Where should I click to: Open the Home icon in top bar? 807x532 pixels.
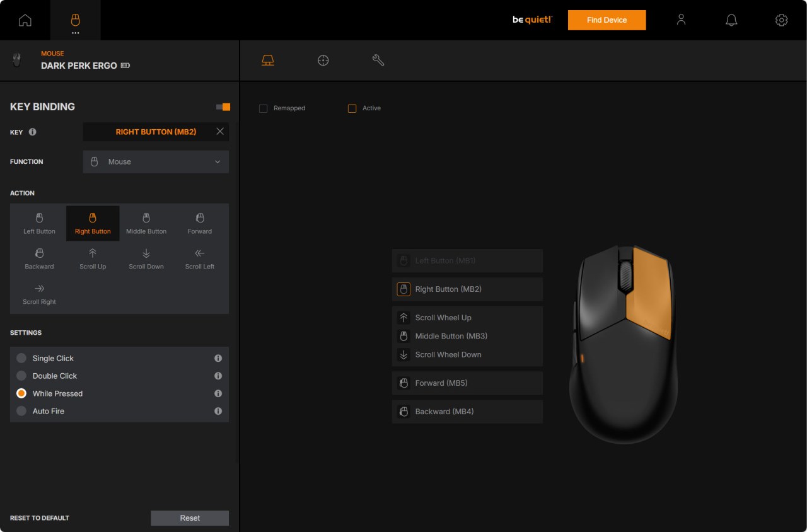tap(25, 20)
